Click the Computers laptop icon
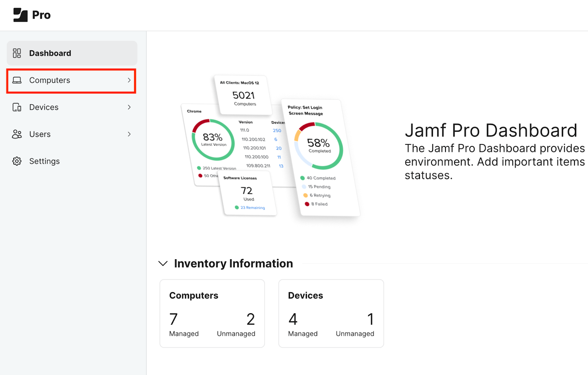 click(x=17, y=80)
